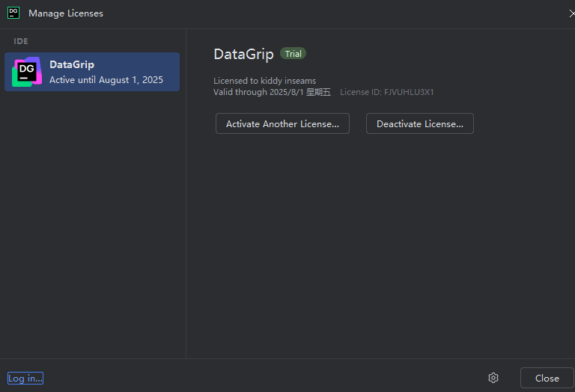This screenshot has height=392, width=575.
Task: Click the Manage Licenses window title
Action: 66,13
